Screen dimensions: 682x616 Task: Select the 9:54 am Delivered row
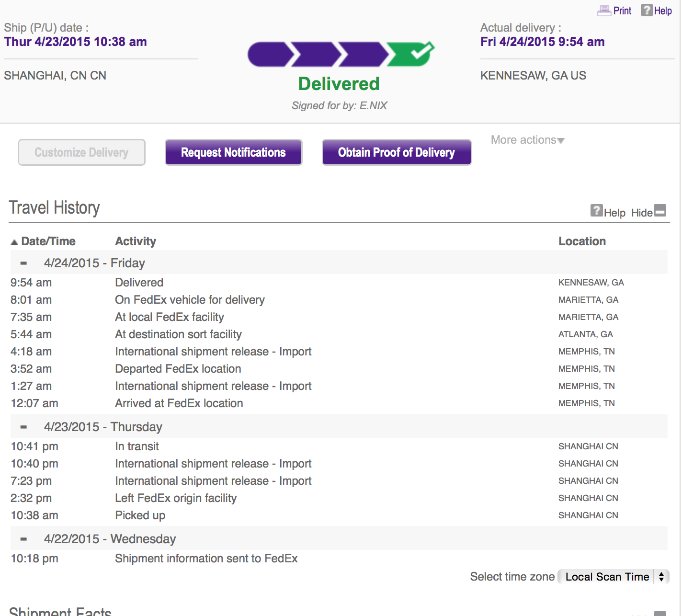[x=339, y=283]
